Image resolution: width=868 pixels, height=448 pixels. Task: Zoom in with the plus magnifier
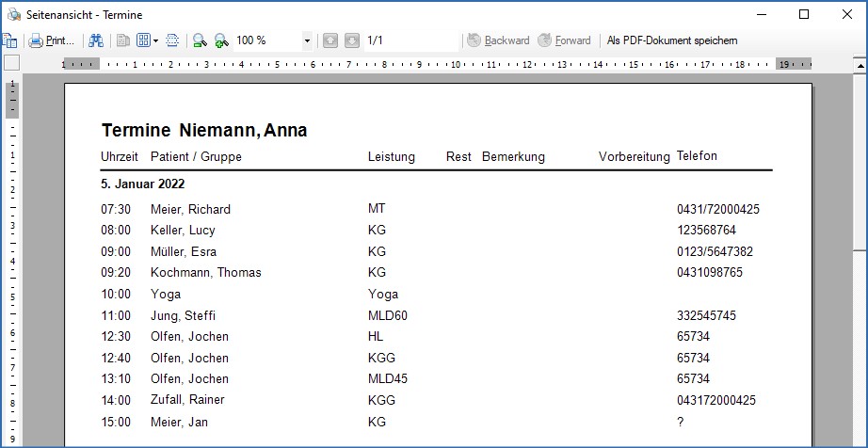(221, 40)
